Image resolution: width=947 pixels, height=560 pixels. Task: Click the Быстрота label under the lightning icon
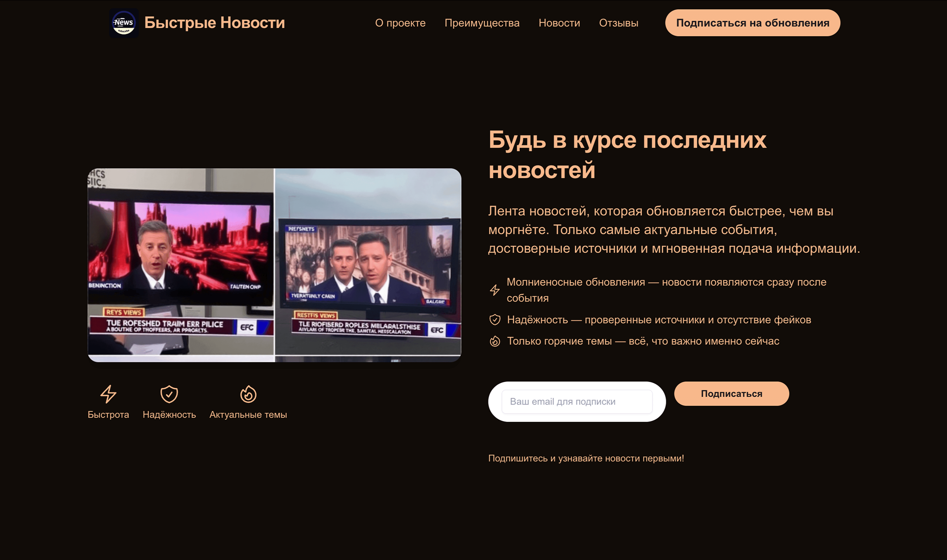(108, 415)
